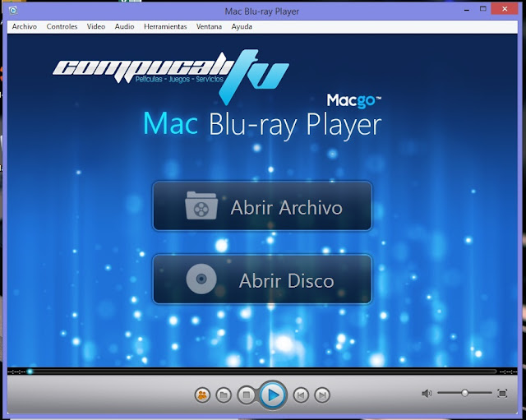Open the Audio menu
The image size is (526, 420).
[x=124, y=26]
